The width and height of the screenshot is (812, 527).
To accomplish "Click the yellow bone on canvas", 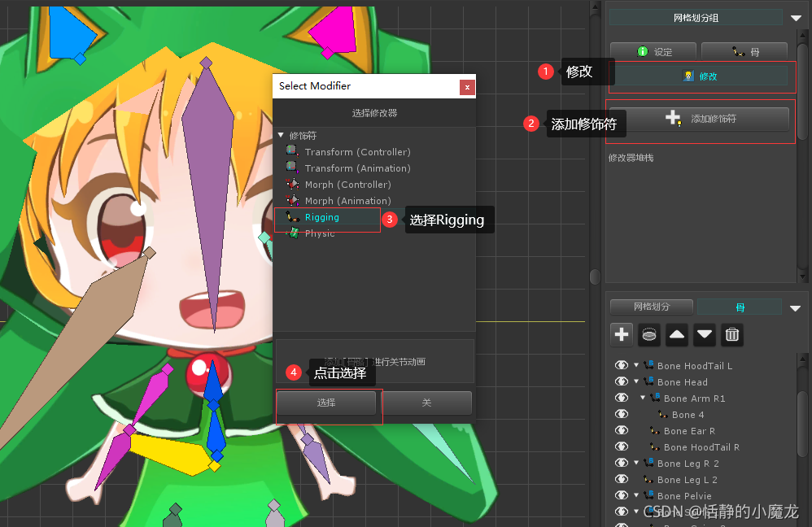I will [x=175, y=455].
